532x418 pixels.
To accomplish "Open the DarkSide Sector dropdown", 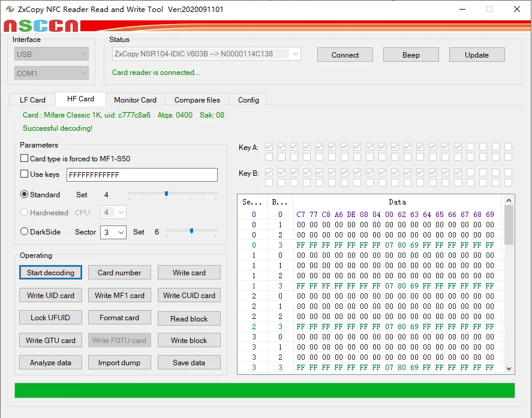I will (x=113, y=232).
